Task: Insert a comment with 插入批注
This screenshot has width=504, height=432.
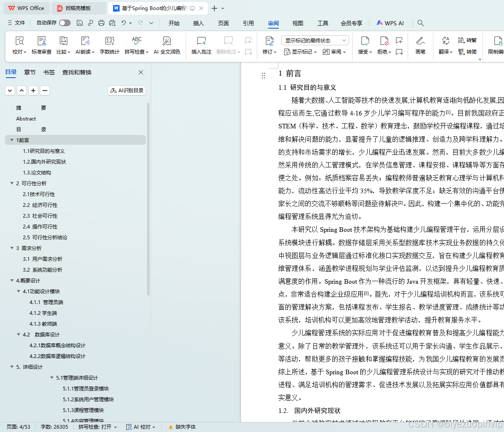Action: coord(201,46)
